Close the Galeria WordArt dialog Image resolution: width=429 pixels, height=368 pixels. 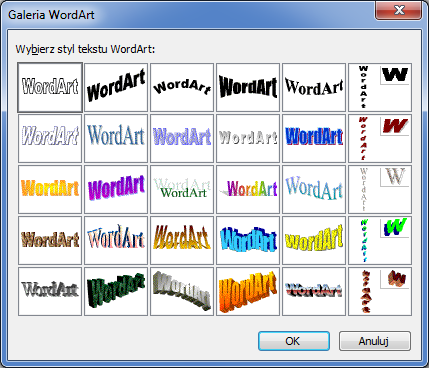pyautogui.click(x=399, y=10)
